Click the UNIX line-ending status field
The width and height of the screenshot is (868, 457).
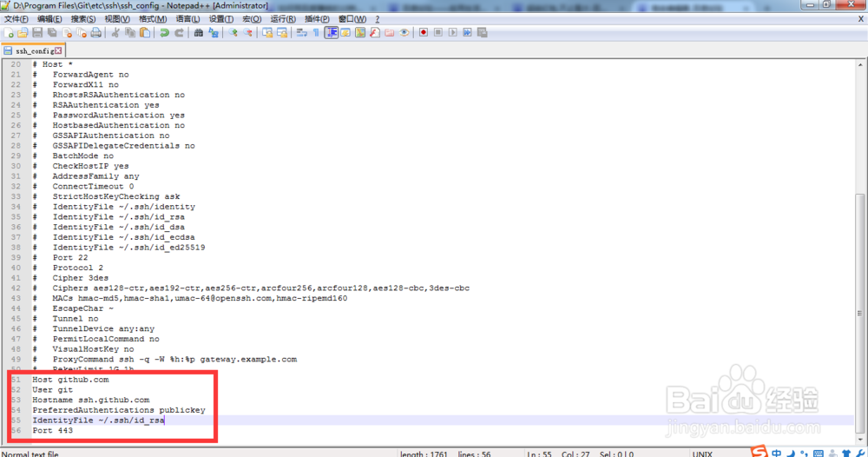(702, 454)
